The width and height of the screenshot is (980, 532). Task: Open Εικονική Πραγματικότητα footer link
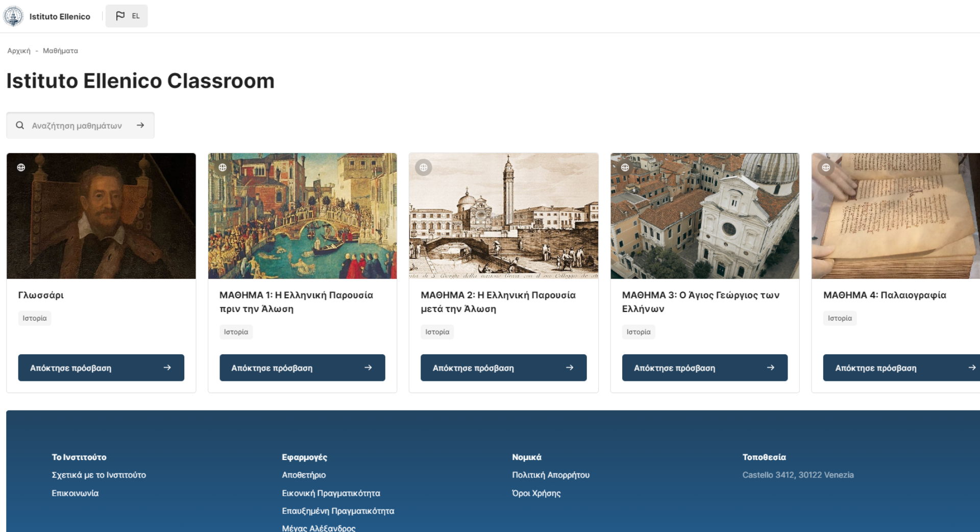pos(331,493)
